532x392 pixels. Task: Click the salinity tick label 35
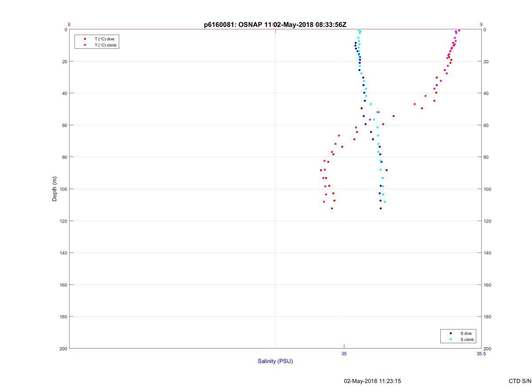[x=344, y=354]
